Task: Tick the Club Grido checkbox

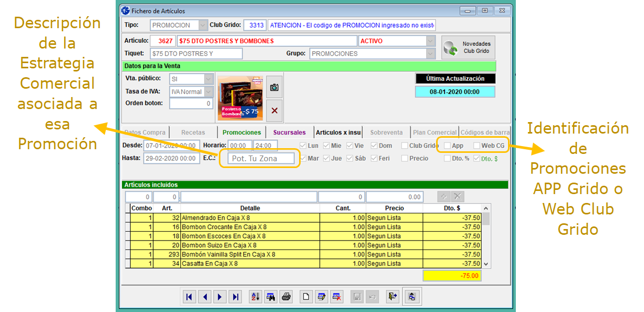Action: [x=405, y=146]
